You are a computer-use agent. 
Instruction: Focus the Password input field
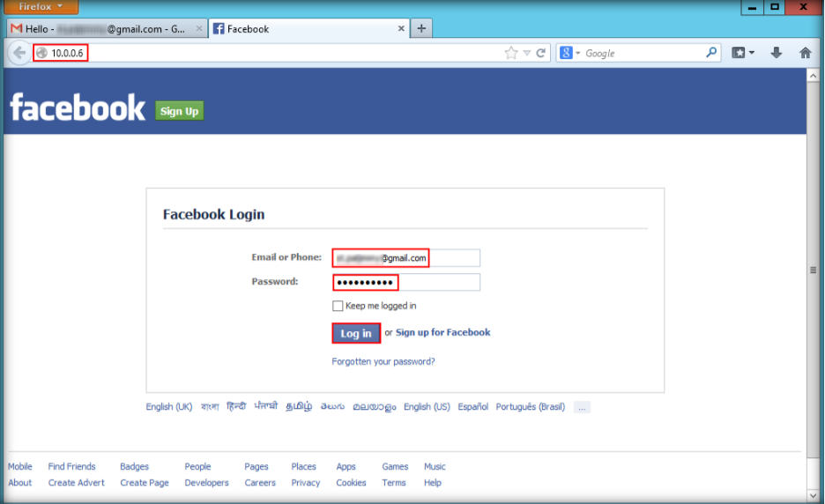click(406, 282)
